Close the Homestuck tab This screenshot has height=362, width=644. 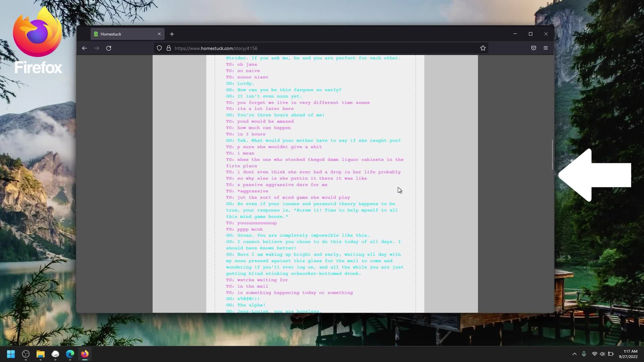[x=159, y=34]
